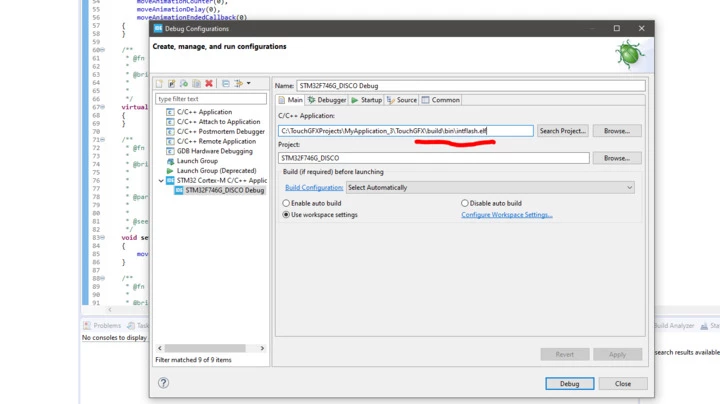The width and height of the screenshot is (720, 404).
Task: Click the New prototype configuration icon
Action: (171, 84)
